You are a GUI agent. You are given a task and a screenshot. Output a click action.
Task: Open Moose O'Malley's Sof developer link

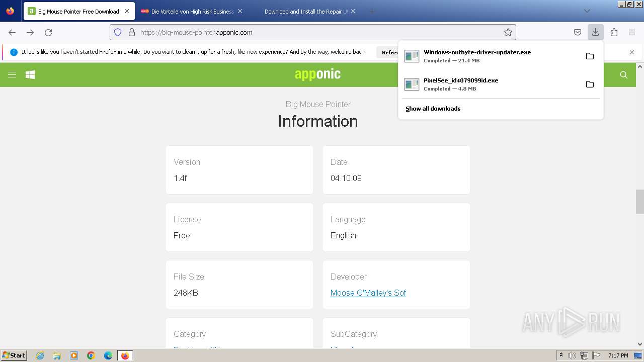click(x=368, y=293)
